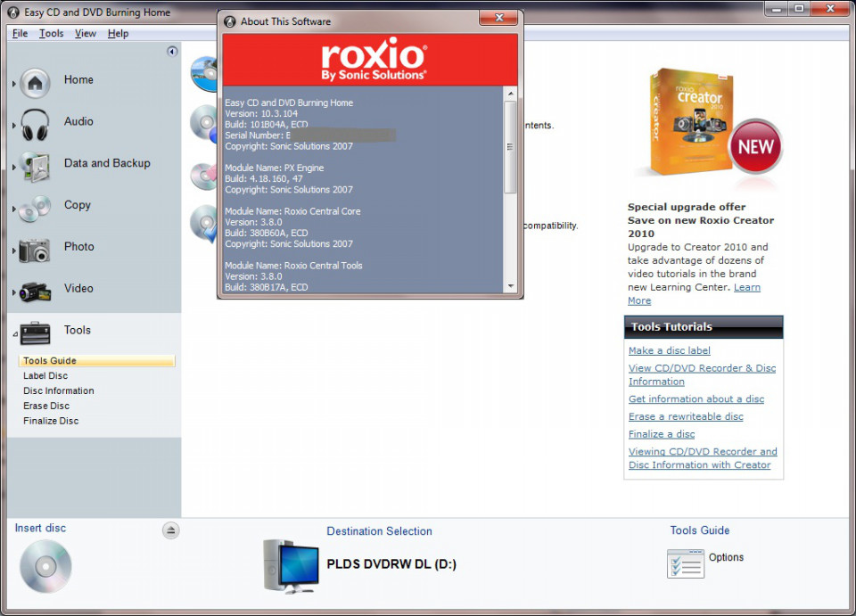Open the Make a disc label tutorial
Screen dimensions: 856x616
(x=670, y=351)
